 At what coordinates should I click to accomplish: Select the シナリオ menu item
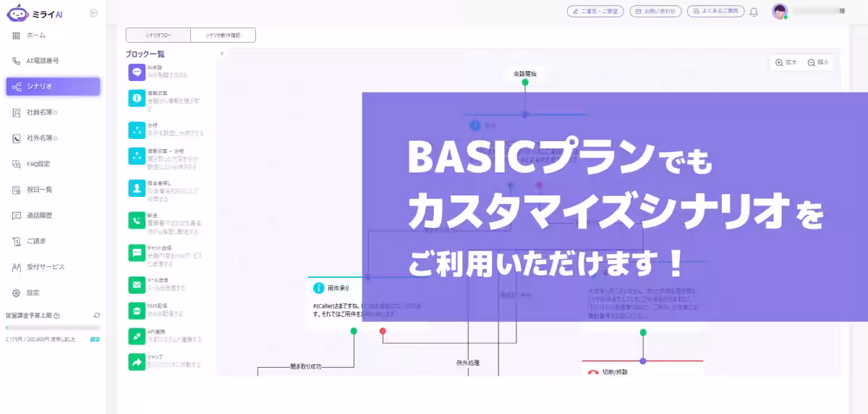click(x=53, y=86)
